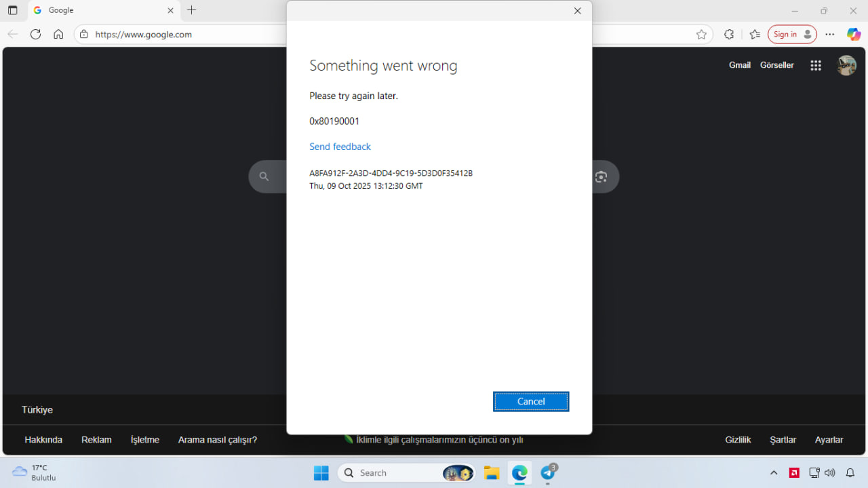Restore down the Edge browser window
This screenshot has height=488, width=868.
point(824,11)
